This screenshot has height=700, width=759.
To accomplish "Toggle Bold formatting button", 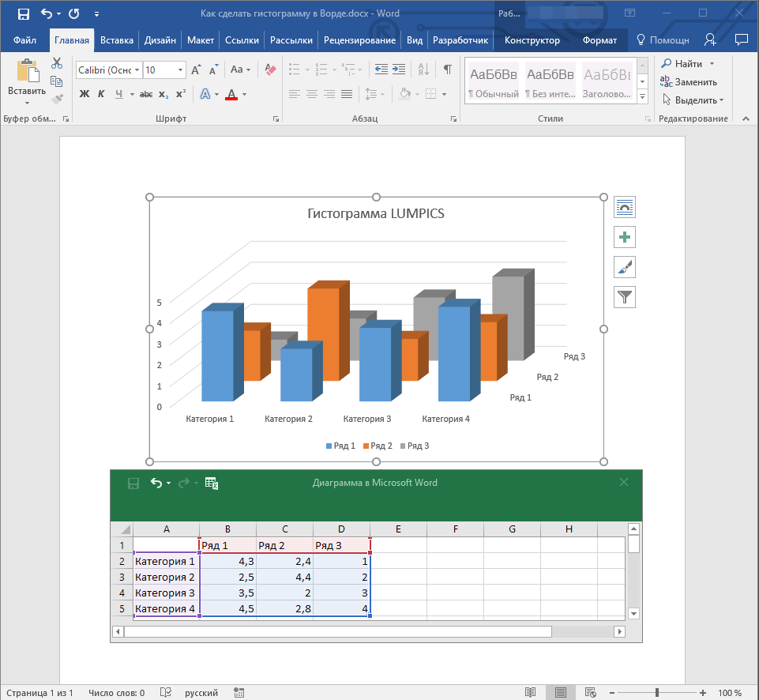I will click(85, 94).
